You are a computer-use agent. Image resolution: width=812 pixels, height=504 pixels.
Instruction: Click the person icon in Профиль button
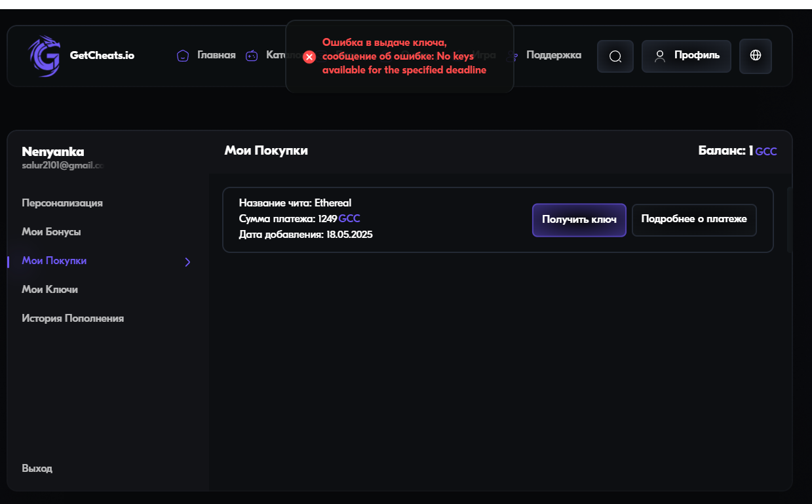coord(660,56)
